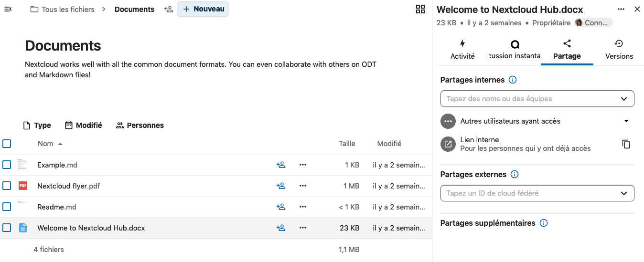This screenshot has height=262, width=644.
Task: Switch to the Activité tab
Action: pyautogui.click(x=462, y=50)
